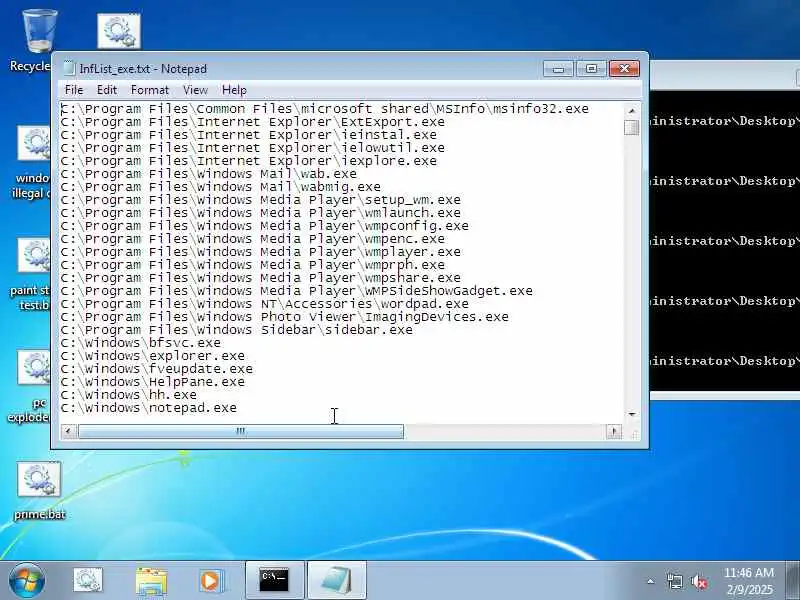Select batch file icon beside Recycle Bin
The width and height of the screenshot is (800, 600).
(119, 32)
